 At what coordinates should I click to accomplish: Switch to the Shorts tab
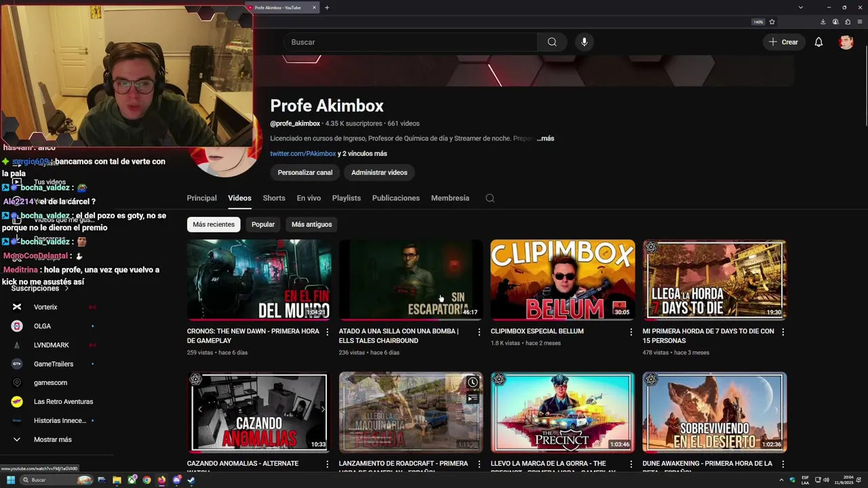click(x=274, y=198)
